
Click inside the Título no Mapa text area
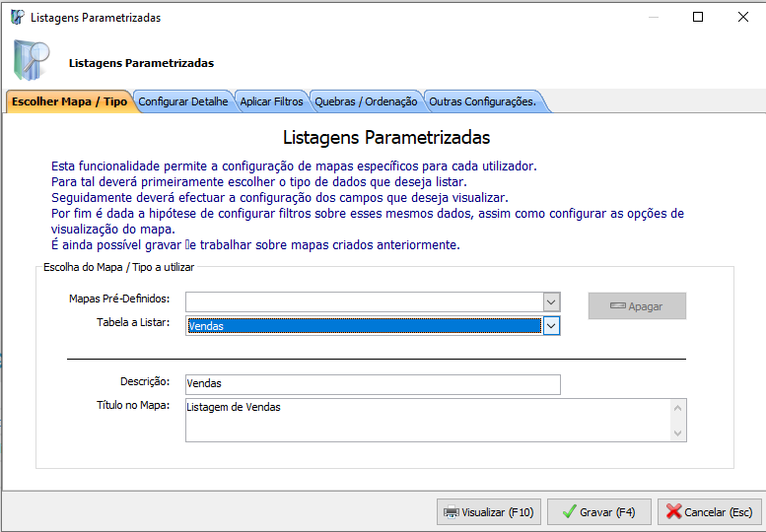(x=426, y=420)
